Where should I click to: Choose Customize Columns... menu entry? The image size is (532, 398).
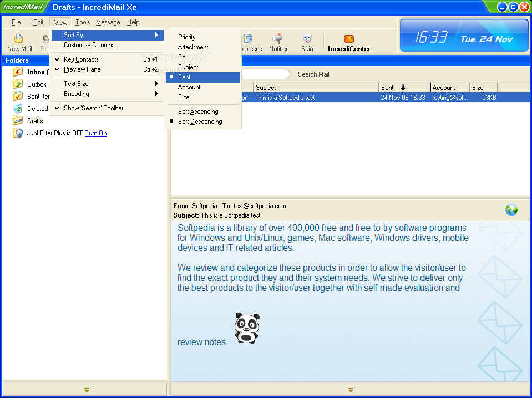[108, 45]
